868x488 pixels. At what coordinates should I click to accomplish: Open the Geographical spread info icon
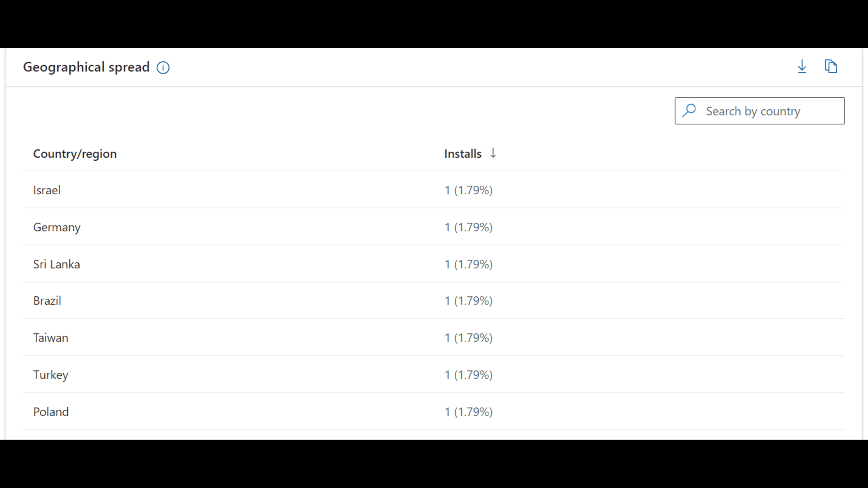163,68
